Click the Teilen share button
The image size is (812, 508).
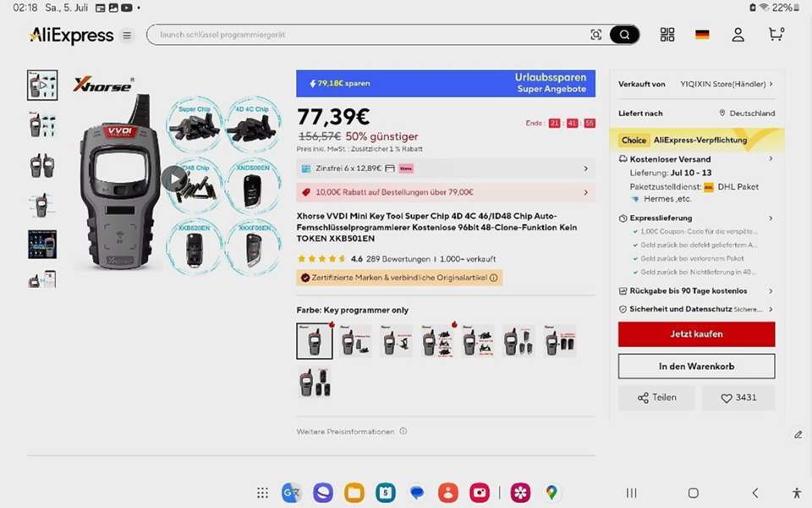point(656,398)
